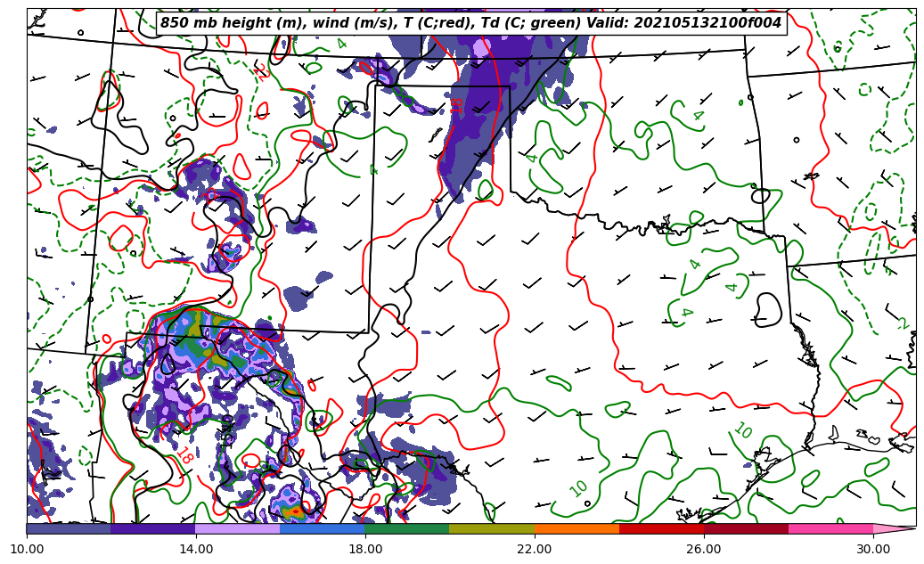Select the 30.00 colorbar tick label
Screen dimensions: 924x564
click(873, 549)
